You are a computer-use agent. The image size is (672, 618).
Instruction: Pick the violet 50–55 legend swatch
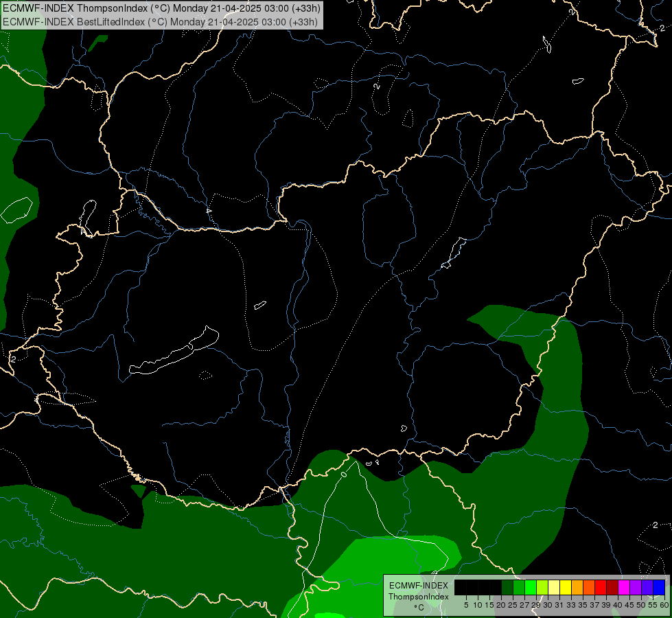tap(647, 587)
